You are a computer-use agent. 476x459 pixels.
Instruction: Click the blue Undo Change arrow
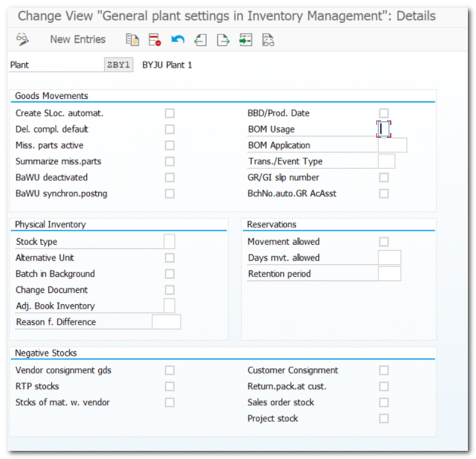pos(177,40)
